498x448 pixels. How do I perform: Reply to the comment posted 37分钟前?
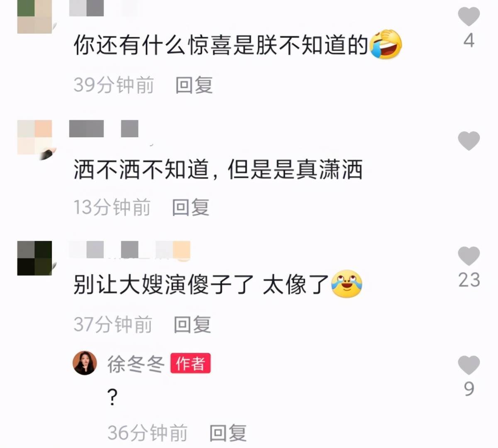pos(192,324)
